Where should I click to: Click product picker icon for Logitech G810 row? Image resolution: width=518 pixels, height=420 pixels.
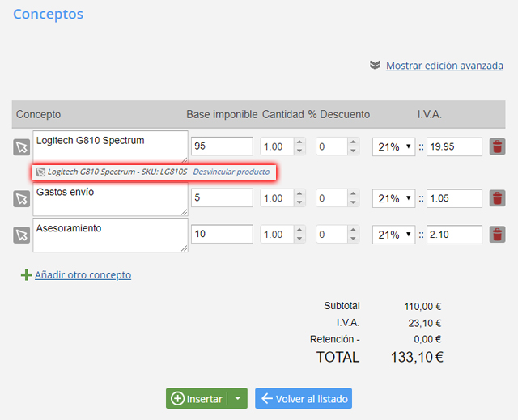pyautogui.click(x=21, y=147)
